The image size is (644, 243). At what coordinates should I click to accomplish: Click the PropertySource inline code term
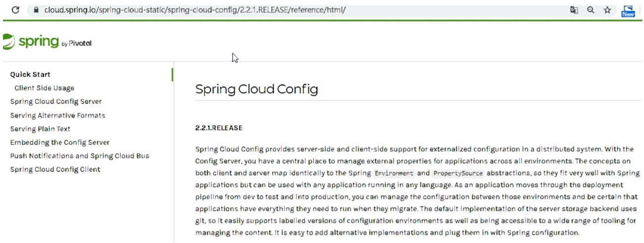[x=457, y=174]
